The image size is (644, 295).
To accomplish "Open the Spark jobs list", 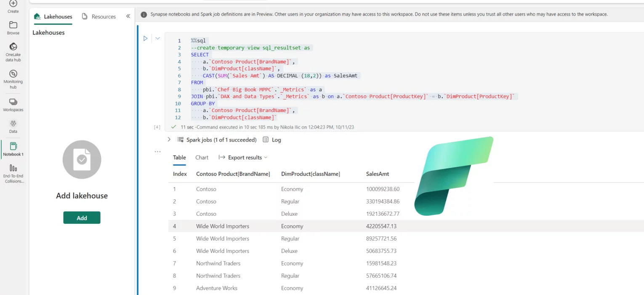I will click(x=217, y=139).
